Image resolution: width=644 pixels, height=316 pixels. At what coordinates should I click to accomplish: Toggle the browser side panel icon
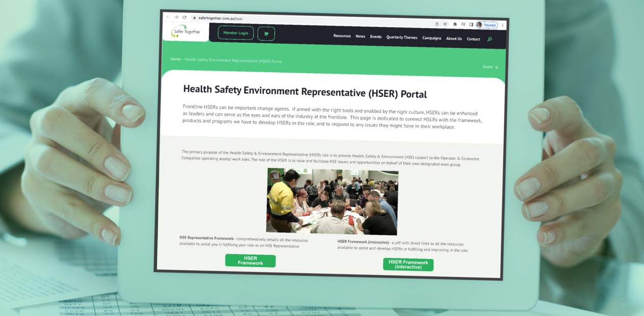pyautogui.click(x=471, y=24)
